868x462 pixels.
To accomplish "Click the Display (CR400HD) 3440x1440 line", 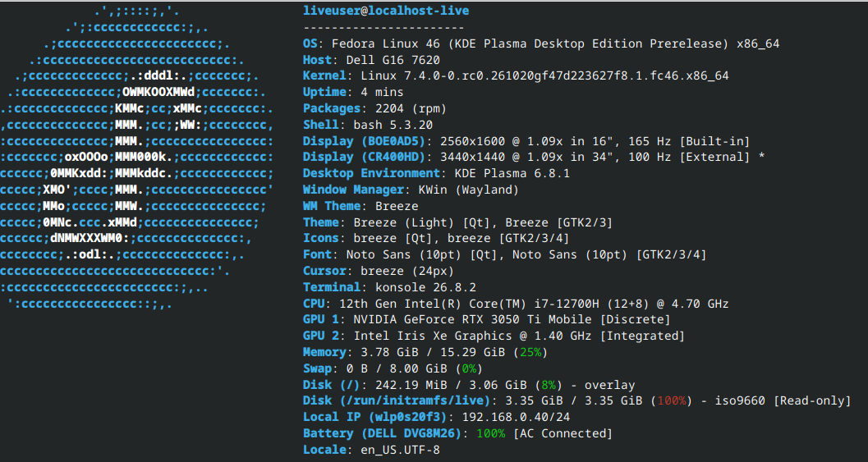I will [x=534, y=157].
